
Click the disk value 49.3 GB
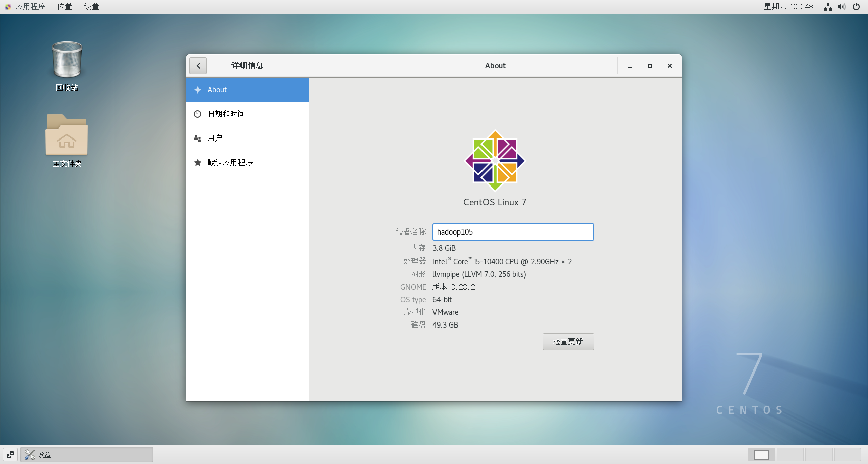(x=445, y=325)
